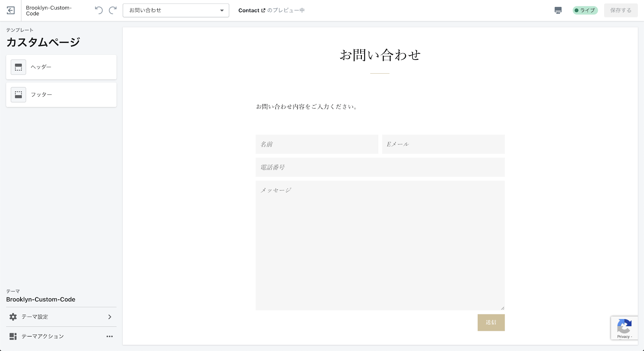Screen dimensions: 644x351
Task: Open theme actions three-dot menu
Action: tap(109, 336)
